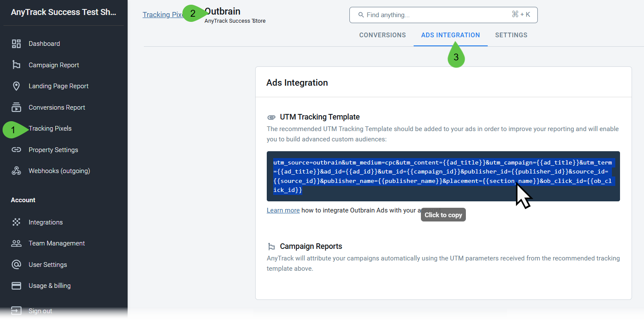Click the Sign out arrow icon
The image size is (644, 320).
[16, 311]
